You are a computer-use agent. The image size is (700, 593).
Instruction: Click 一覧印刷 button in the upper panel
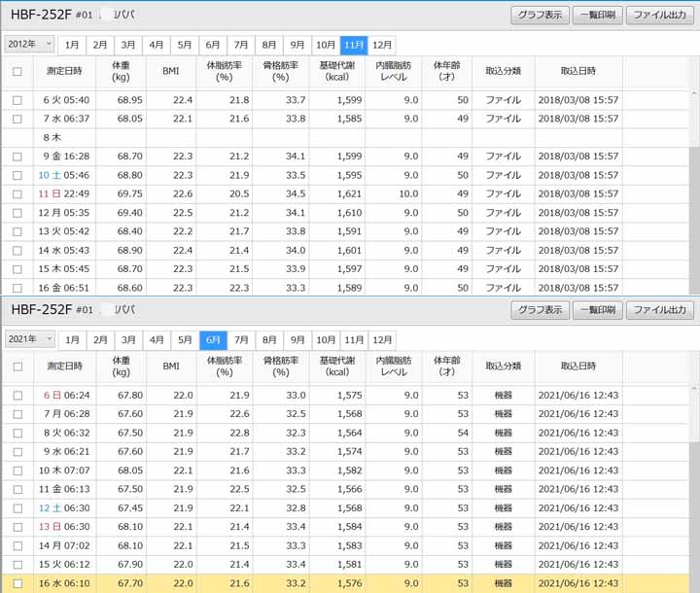click(597, 15)
